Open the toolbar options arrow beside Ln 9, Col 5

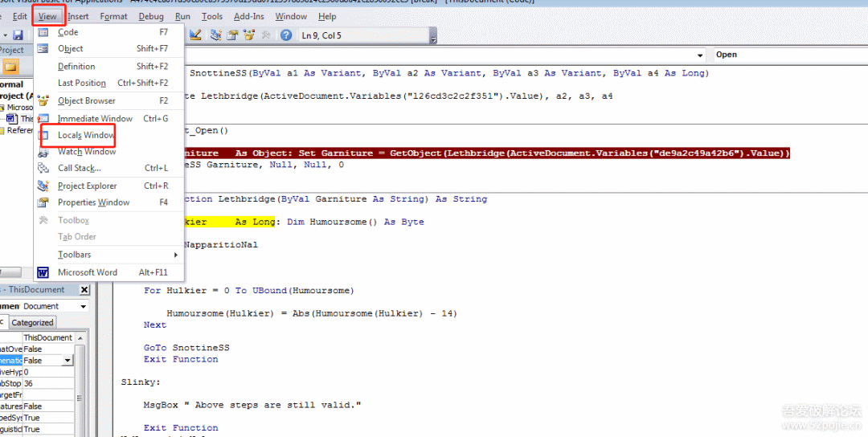(x=433, y=36)
